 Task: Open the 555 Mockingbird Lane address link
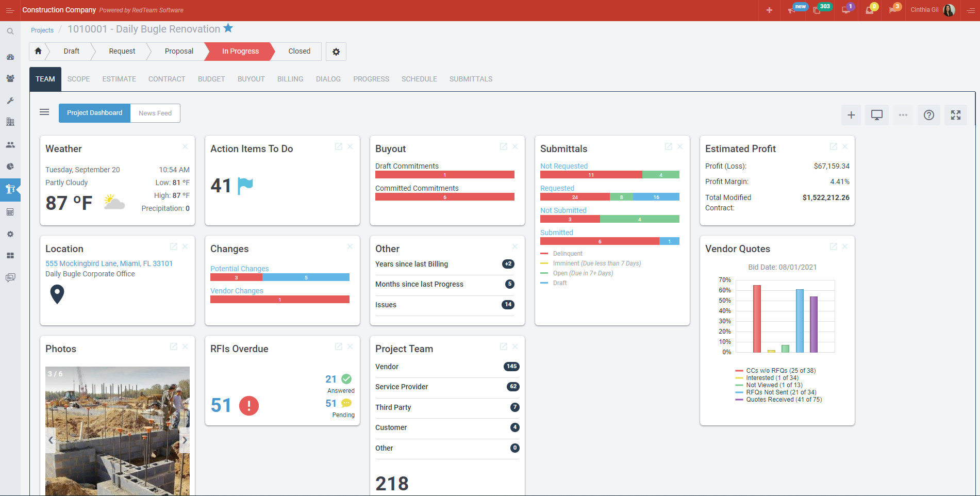pyautogui.click(x=109, y=263)
